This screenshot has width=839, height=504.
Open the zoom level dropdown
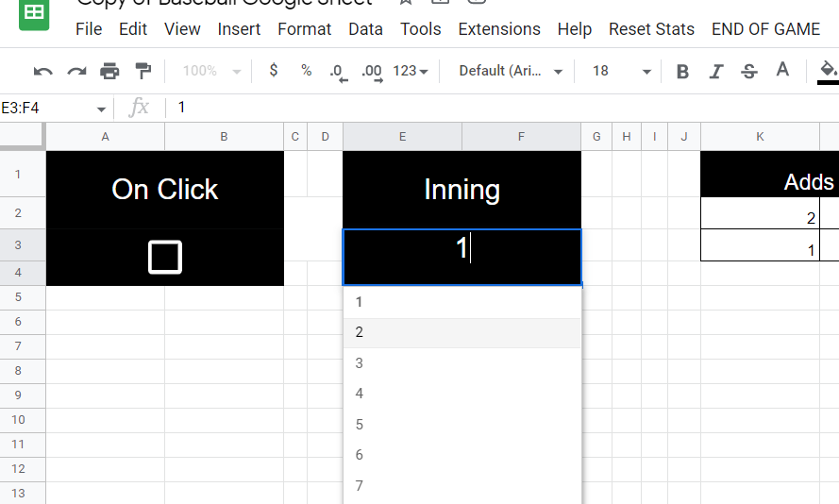(212, 71)
